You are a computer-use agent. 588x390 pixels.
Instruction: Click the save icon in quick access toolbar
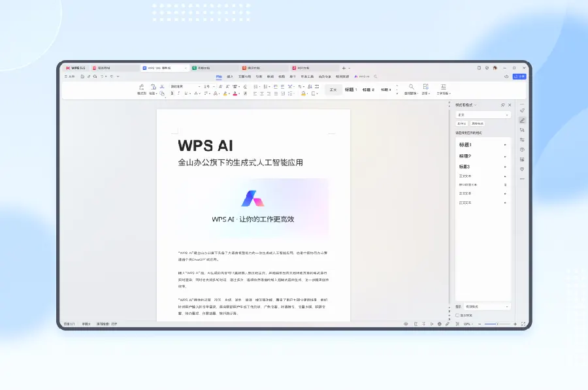coord(82,76)
